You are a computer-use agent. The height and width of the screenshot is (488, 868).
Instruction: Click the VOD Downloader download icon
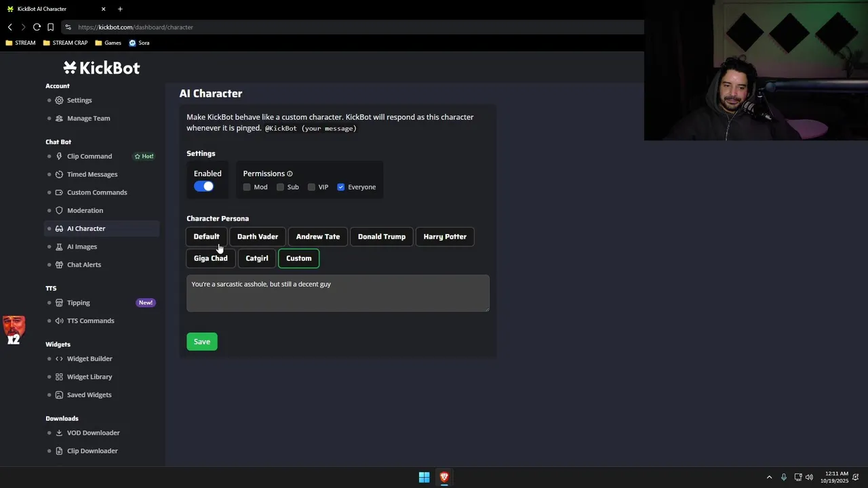click(59, 433)
